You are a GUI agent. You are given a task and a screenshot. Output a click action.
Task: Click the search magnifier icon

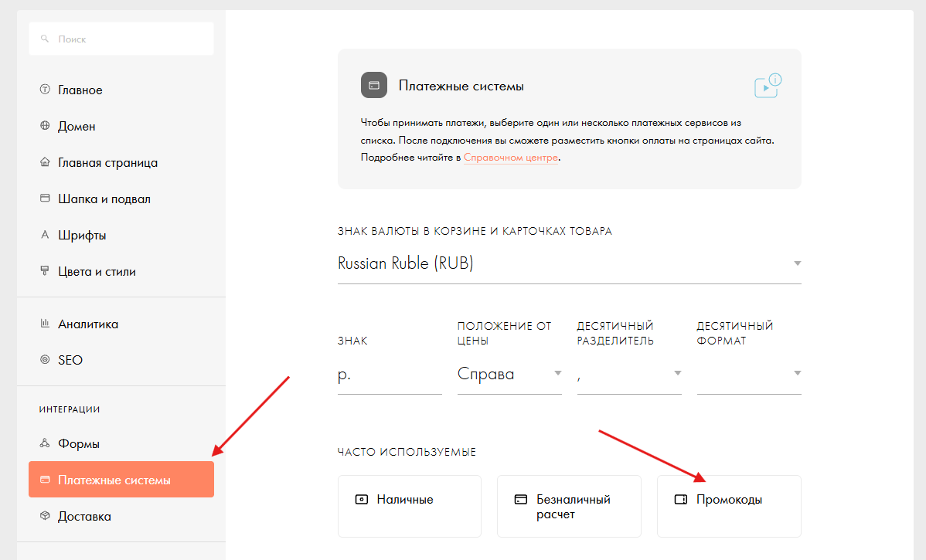pos(44,39)
